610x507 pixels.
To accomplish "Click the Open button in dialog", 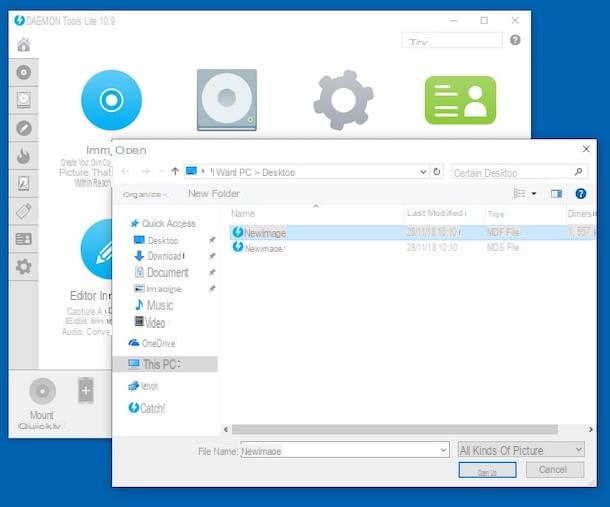I will coord(487,470).
